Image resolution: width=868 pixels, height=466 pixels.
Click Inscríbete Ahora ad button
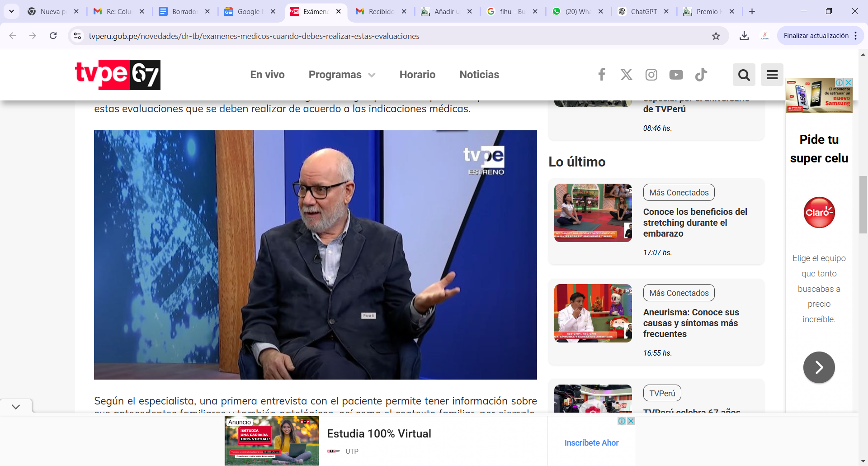coord(591,443)
